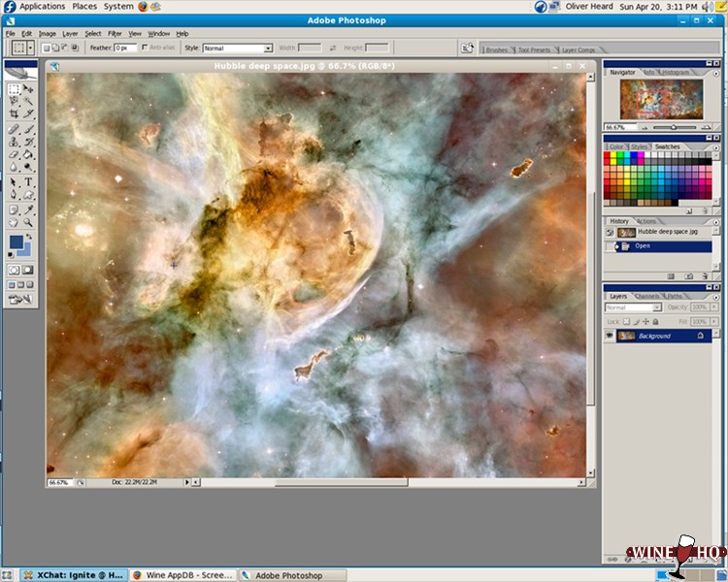The width and height of the screenshot is (728, 582).
Task: Select the Blur tool
Action: pyautogui.click(x=14, y=167)
